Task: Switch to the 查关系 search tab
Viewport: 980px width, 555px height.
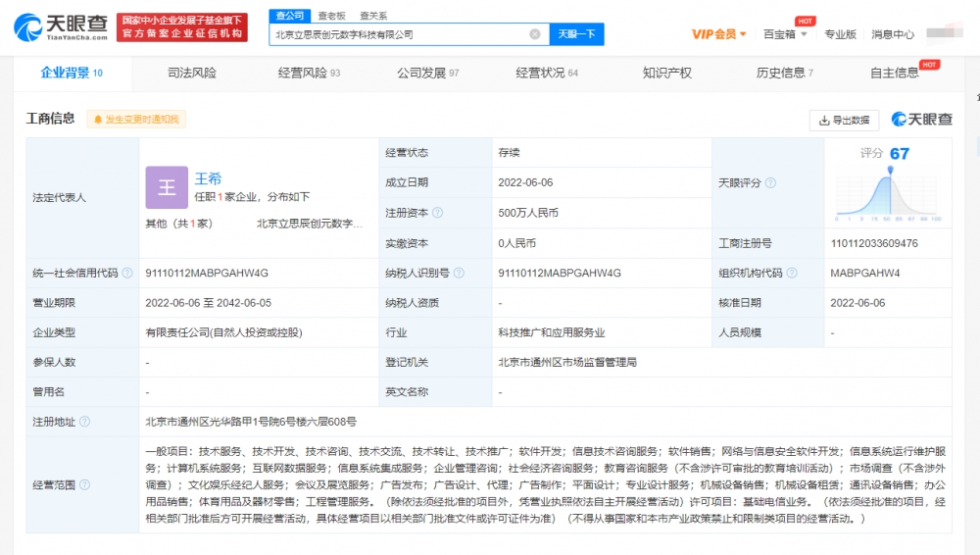Action: pyautogui.click(x=373, y=16)
